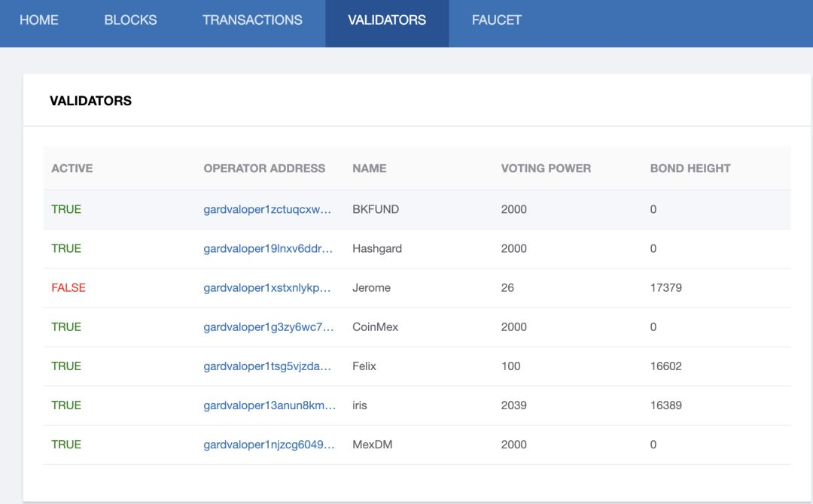Go to the HOME tab
Viewport: 813px width, 504px height.
coord(39,20)
